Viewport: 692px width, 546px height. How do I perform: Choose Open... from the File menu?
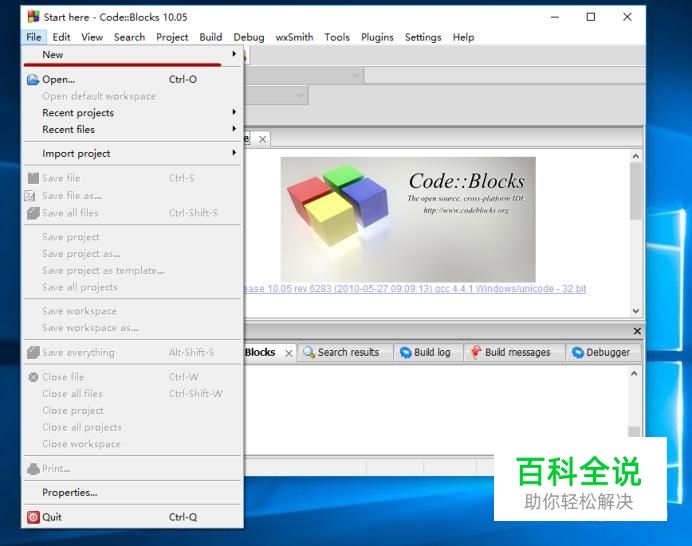(x=132, y=79)
